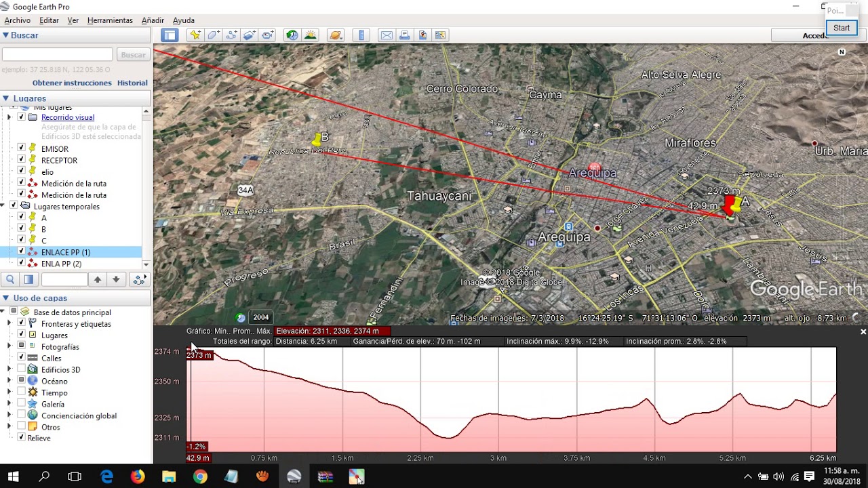The width and height of the screenshot is (868, 488).
Task: Click the places filter text field
Action: [x=64, y=279]
